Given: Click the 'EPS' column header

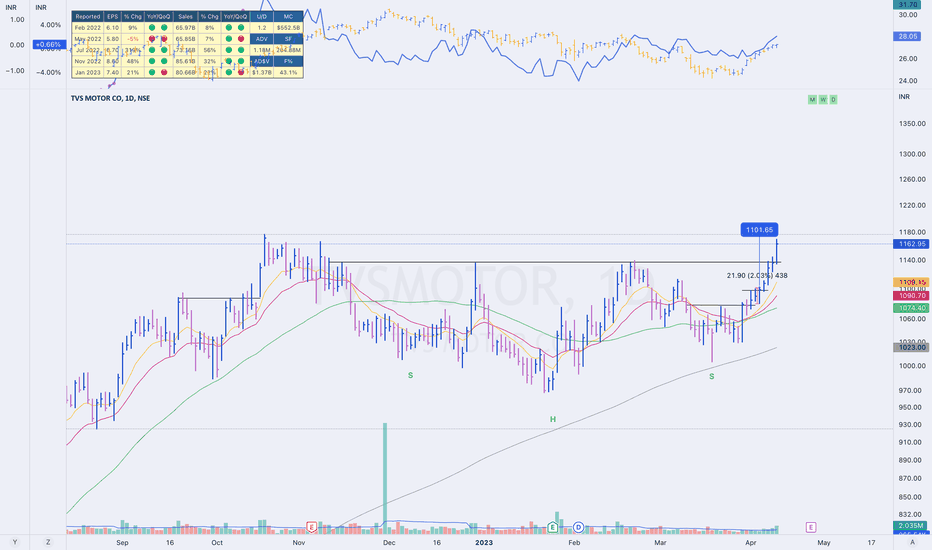Looking at the screenshot, I should coord(112,17).
